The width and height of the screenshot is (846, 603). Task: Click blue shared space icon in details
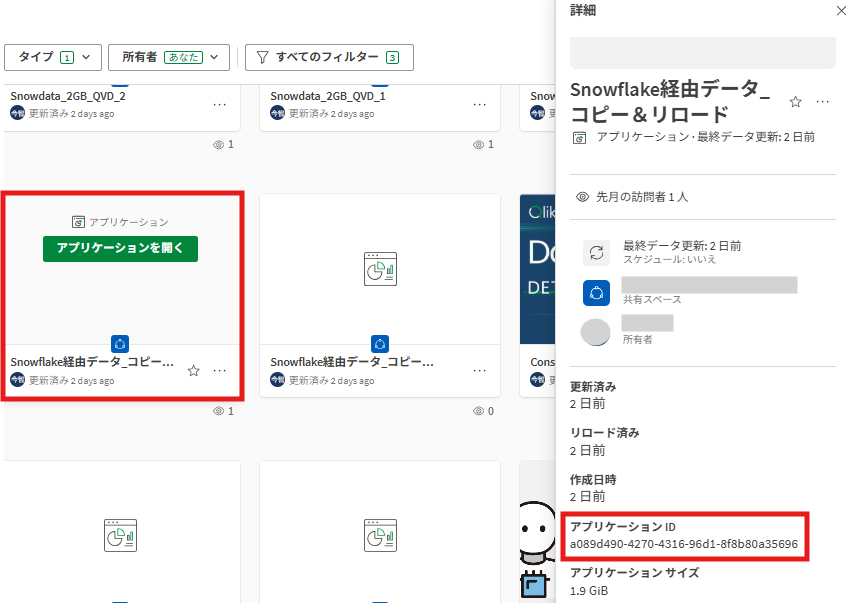tap(597, 293)
